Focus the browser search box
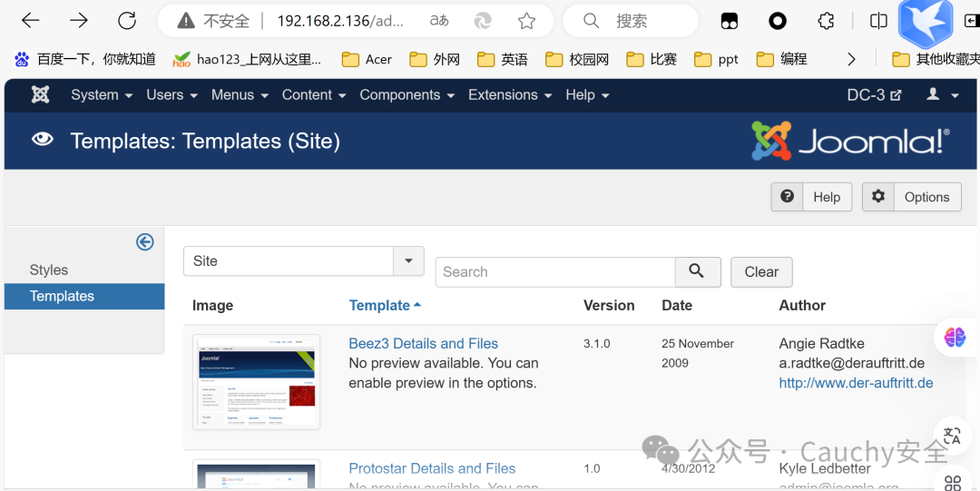The height and width of the screenshot is (491, 980). tap(631, 21)
